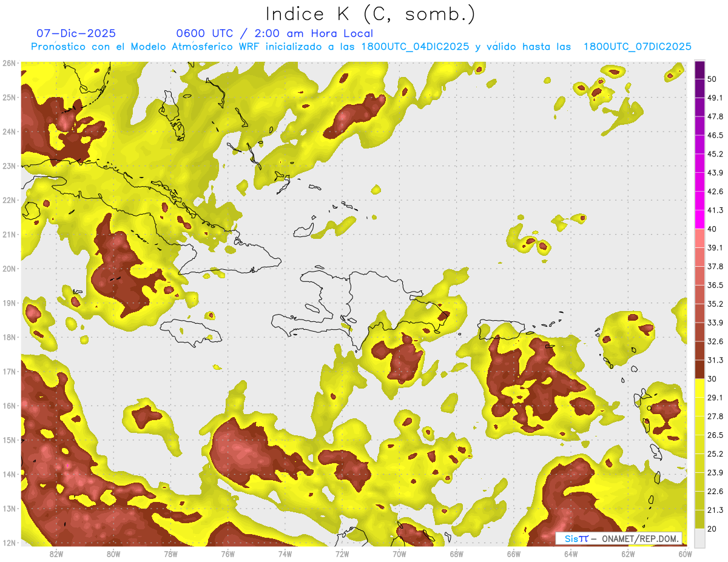The image size is (728, 562).
Task: Click the colorbar label "22.6"
Action: click(x=715, y=491)
